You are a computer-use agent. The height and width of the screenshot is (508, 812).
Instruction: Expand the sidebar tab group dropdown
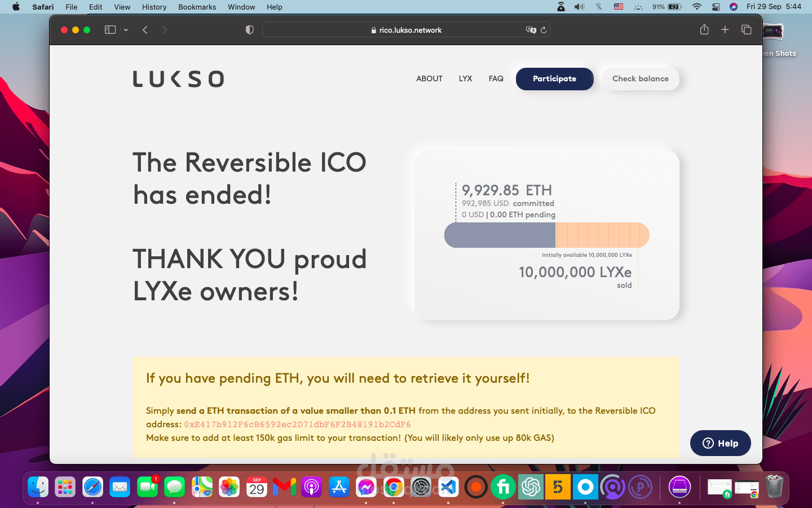126,30
